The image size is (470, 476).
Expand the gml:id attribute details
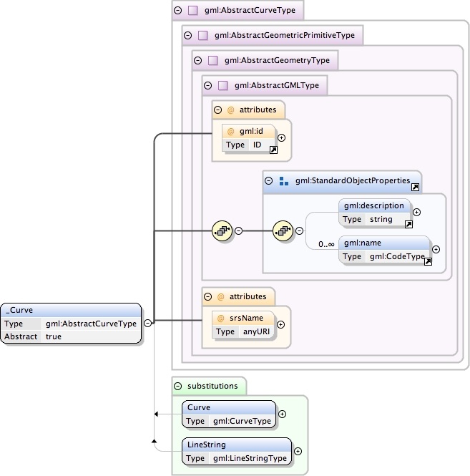point(282,138)
